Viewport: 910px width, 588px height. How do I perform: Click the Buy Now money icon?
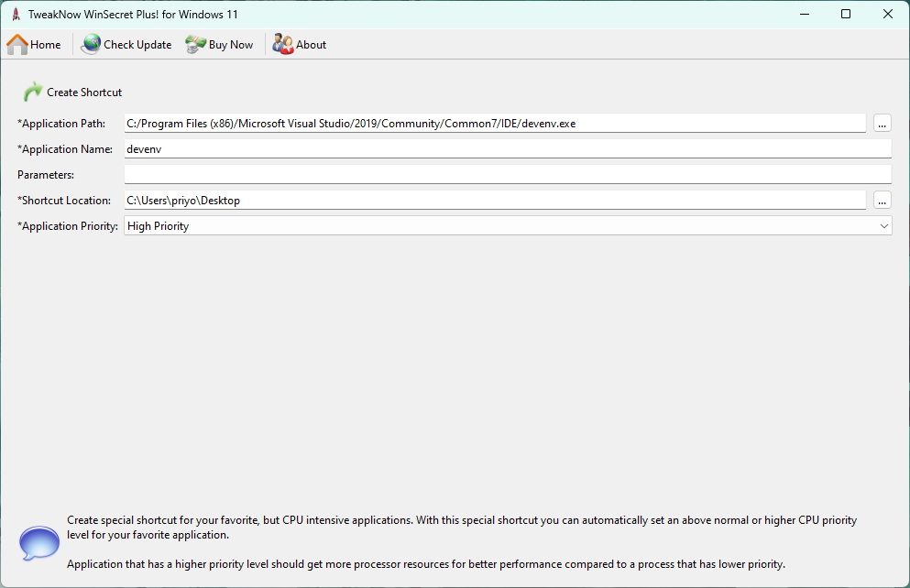(195, 44)
